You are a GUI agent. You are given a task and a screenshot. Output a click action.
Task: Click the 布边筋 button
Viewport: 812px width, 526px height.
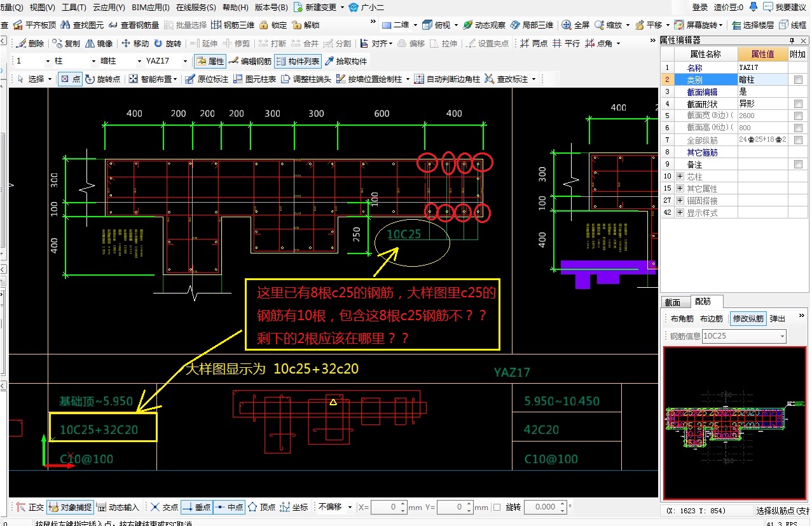(x=712, y=319)
